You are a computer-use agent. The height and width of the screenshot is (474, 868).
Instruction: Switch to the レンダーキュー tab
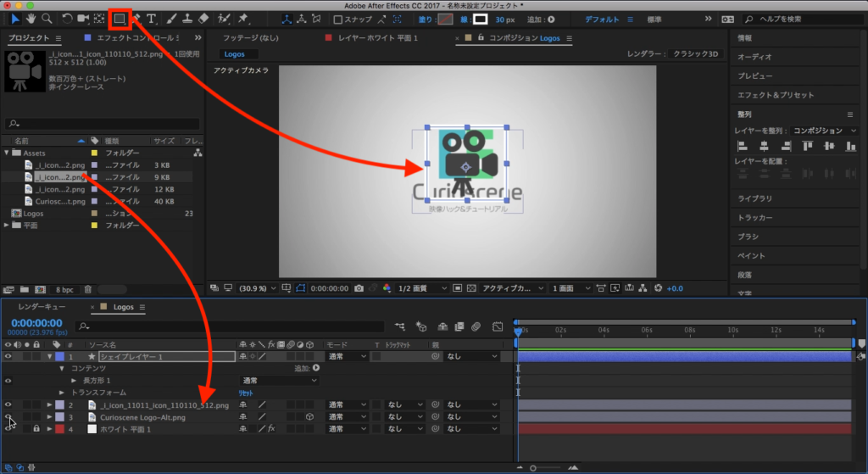42,307
